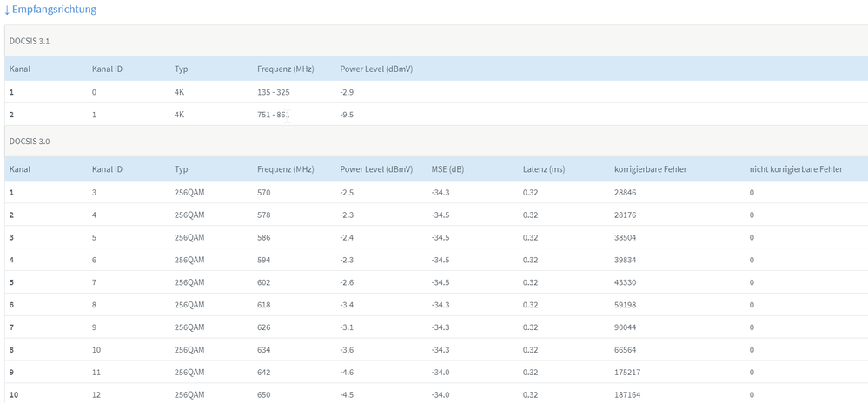Viewport: 868px width, 403px height.
Task: Click the DOCSIS 3.1 Kanal ID header
Action: [107, 69]
